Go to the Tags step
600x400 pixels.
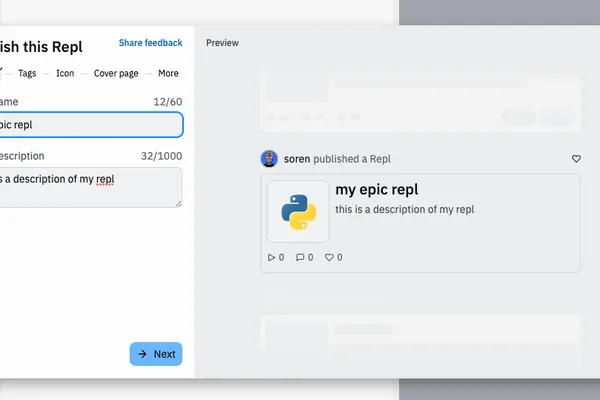pos(27,73)
